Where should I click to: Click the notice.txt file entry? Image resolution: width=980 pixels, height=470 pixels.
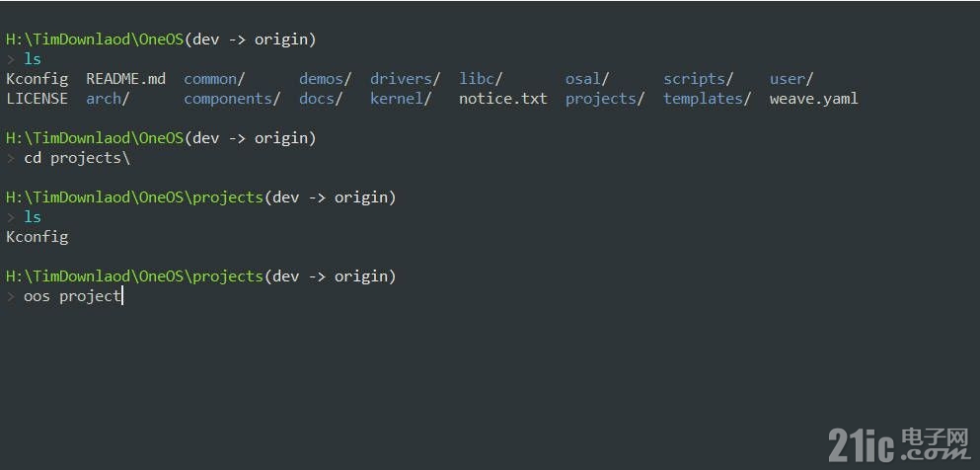point(503,99)
